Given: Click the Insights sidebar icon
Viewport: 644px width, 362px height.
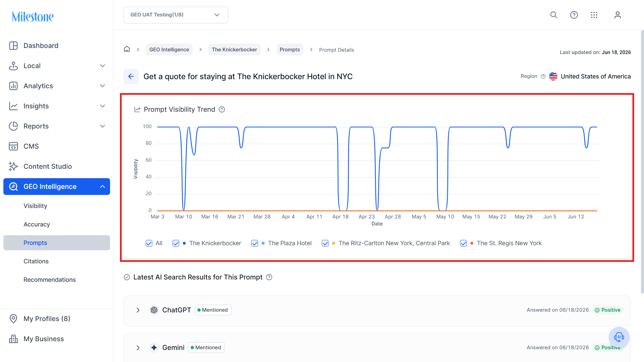Looking at the screenshot, I should (13, 106).
